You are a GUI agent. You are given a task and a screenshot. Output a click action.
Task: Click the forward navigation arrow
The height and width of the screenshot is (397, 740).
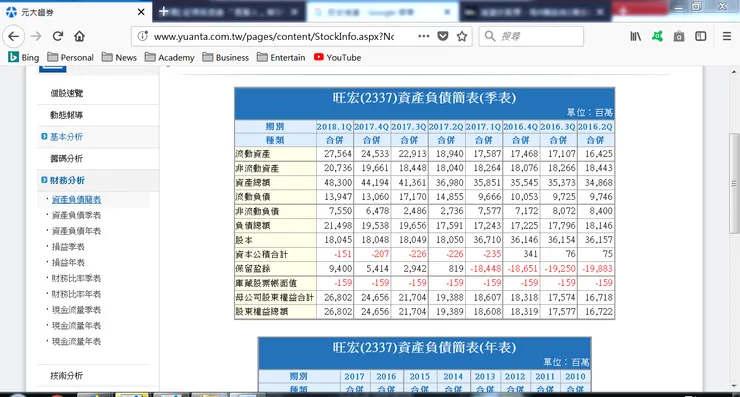coord(36,36)
